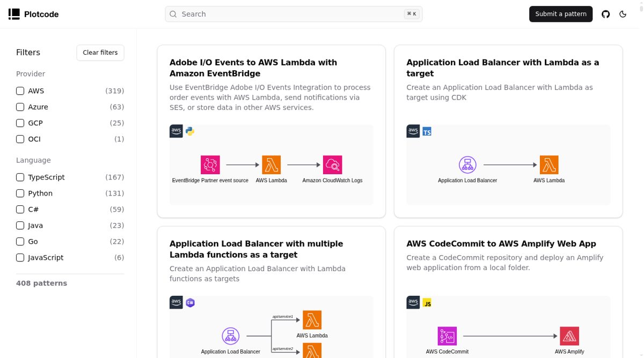Image resolution: width=644 pixels, height=358 pixels.
Task: Toggle the Go language filter
Action: [x=20, y=242]
